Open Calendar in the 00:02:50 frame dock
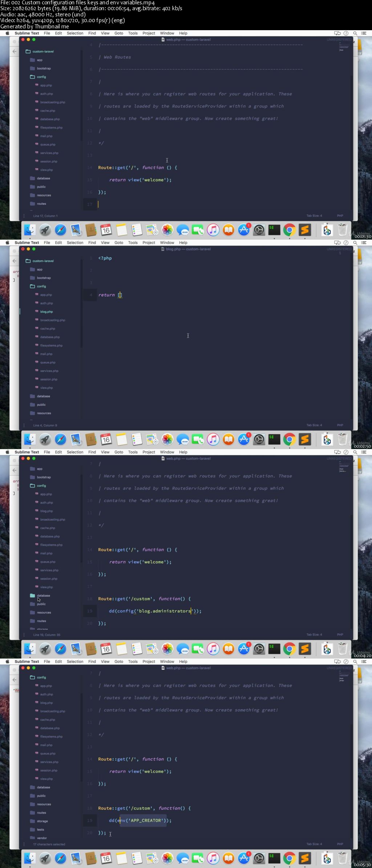The width and height of the screenshot is (372, 868). [106, 440]
